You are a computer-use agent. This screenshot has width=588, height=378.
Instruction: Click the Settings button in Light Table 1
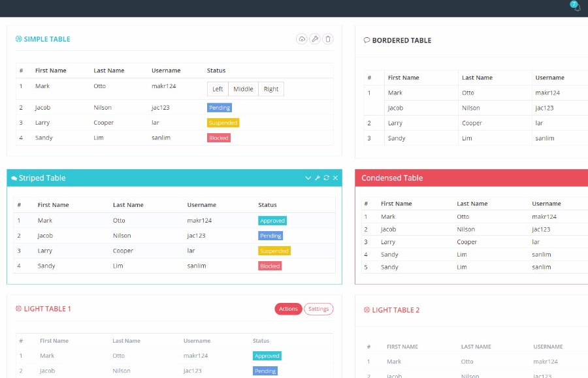[x=319, y=309]
